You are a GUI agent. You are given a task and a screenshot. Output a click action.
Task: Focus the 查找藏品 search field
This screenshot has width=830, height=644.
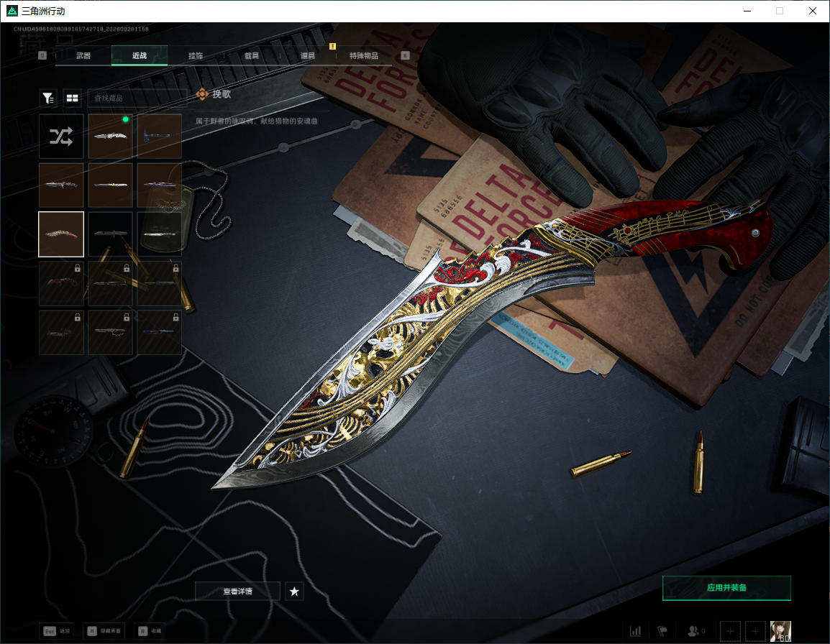coord(137,98)
